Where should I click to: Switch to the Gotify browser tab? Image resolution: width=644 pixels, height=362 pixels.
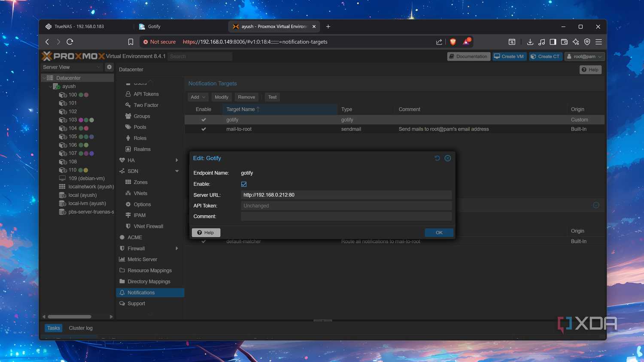pos(154,27)
